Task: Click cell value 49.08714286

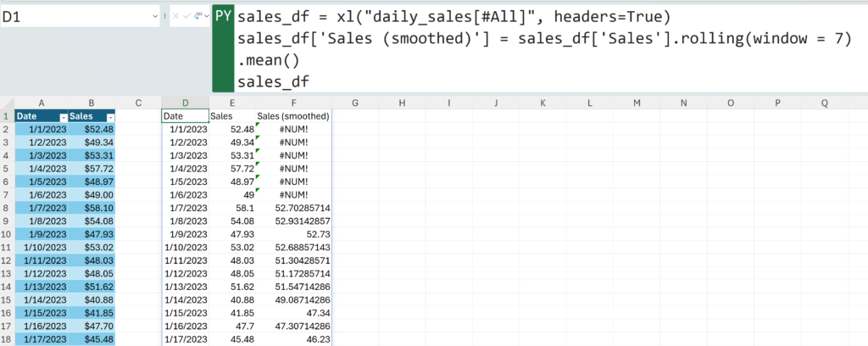Action: coord(293,299)
